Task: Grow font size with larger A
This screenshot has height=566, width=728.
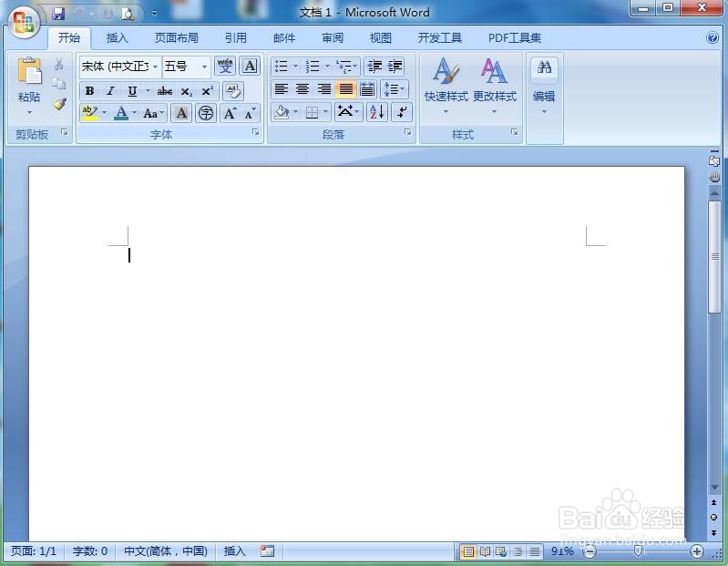Action: (x=230, y=113)
